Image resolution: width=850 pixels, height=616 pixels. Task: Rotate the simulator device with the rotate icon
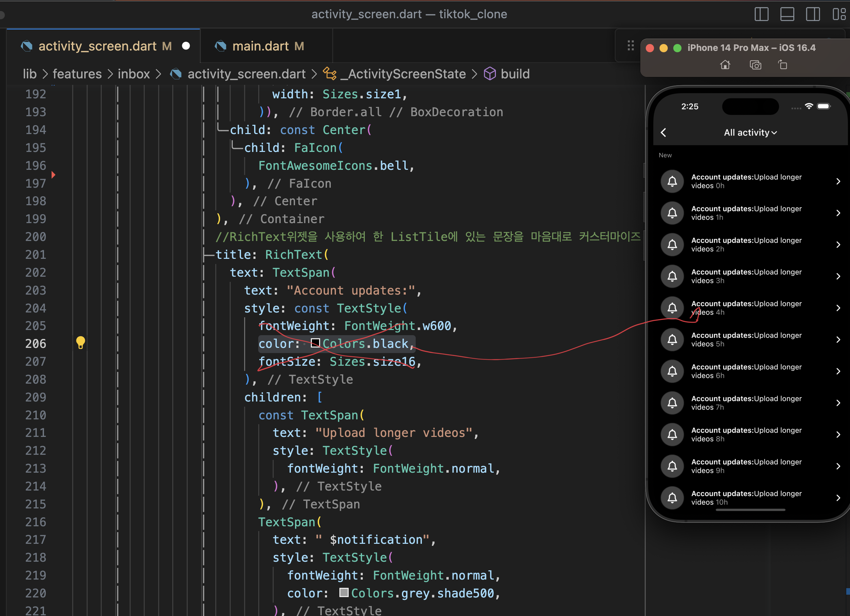click(783, 65)
